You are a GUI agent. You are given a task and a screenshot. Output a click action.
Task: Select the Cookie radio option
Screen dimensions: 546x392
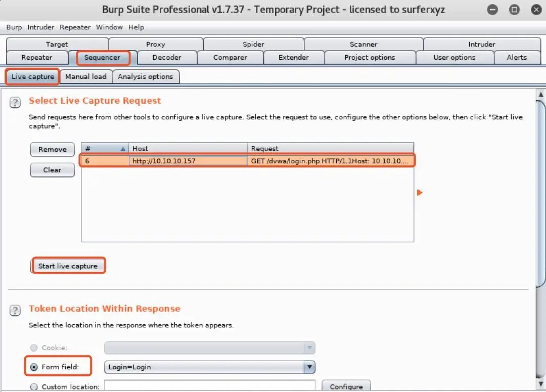[x=34, y=348]
